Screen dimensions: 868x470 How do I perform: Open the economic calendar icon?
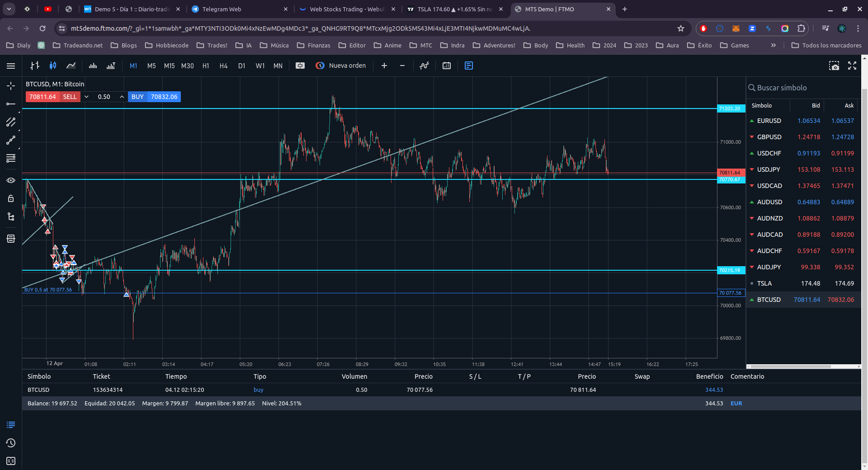point(447,66)
